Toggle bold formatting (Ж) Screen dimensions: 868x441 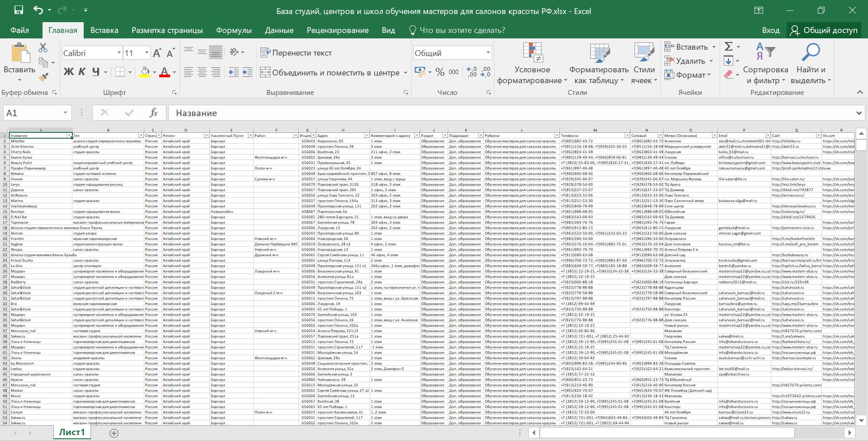(68, 72)
